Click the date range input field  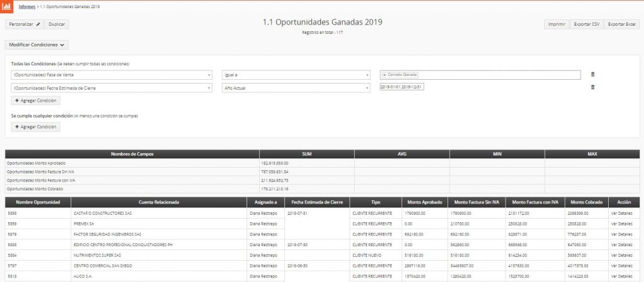(x=402, y=87)
